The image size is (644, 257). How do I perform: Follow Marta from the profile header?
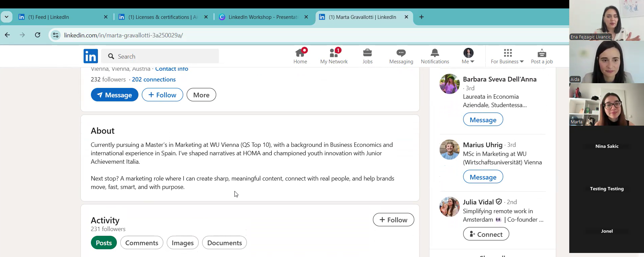click(x=162, y=95)
